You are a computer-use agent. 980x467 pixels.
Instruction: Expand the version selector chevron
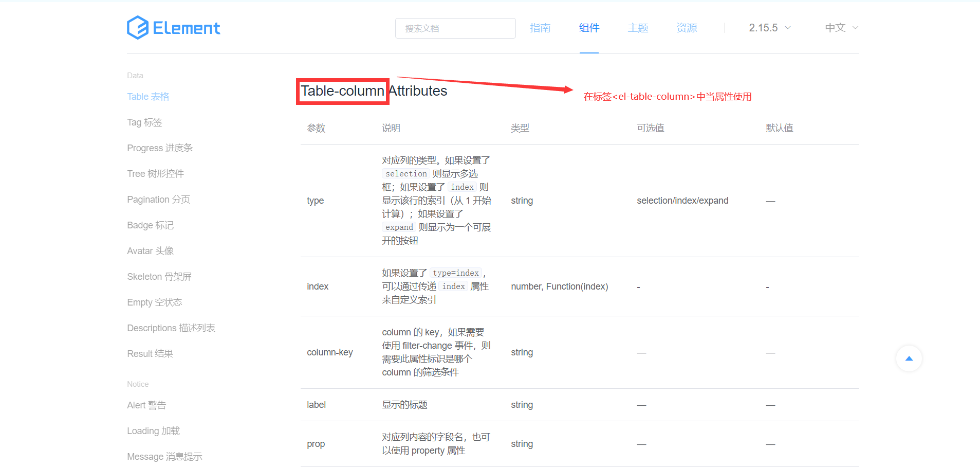[787, 28]
